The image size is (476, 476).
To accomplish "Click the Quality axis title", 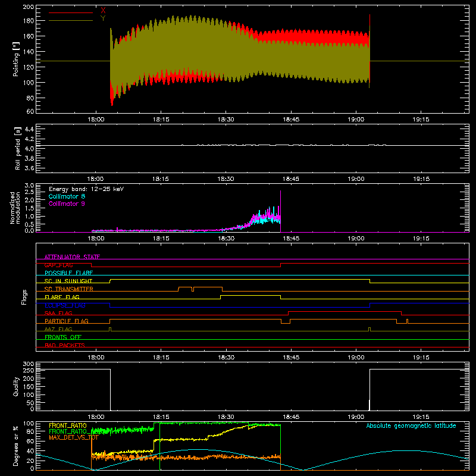I will (x=16, y=386).
